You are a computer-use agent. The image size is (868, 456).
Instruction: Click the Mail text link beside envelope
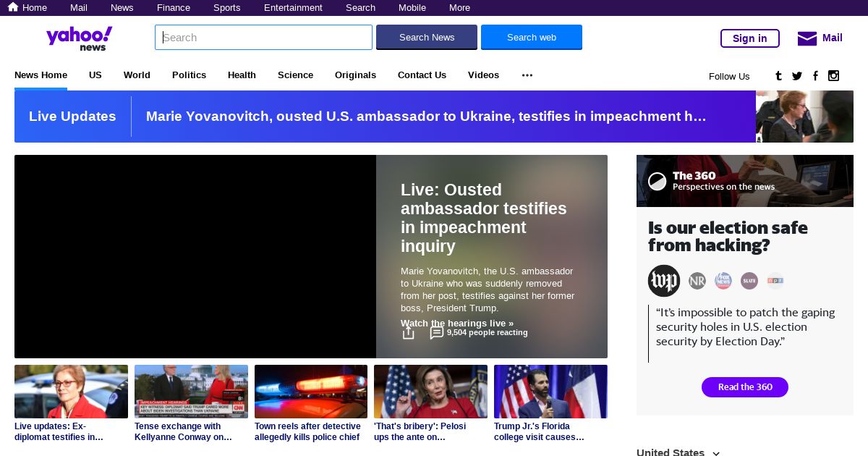click(833, 38)
